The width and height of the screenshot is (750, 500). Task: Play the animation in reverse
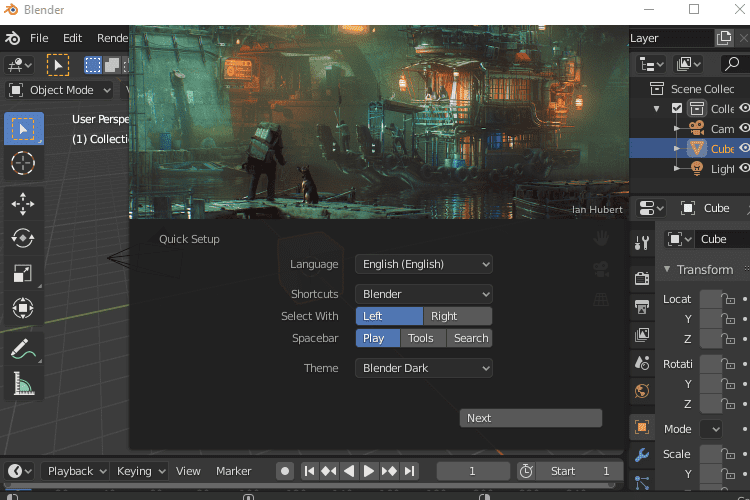point(349,471)
